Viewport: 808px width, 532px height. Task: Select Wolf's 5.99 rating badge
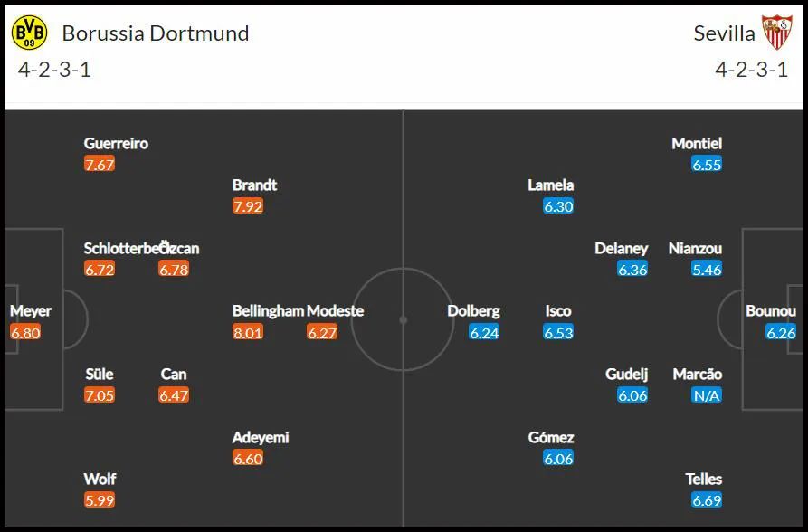[100, 500]
